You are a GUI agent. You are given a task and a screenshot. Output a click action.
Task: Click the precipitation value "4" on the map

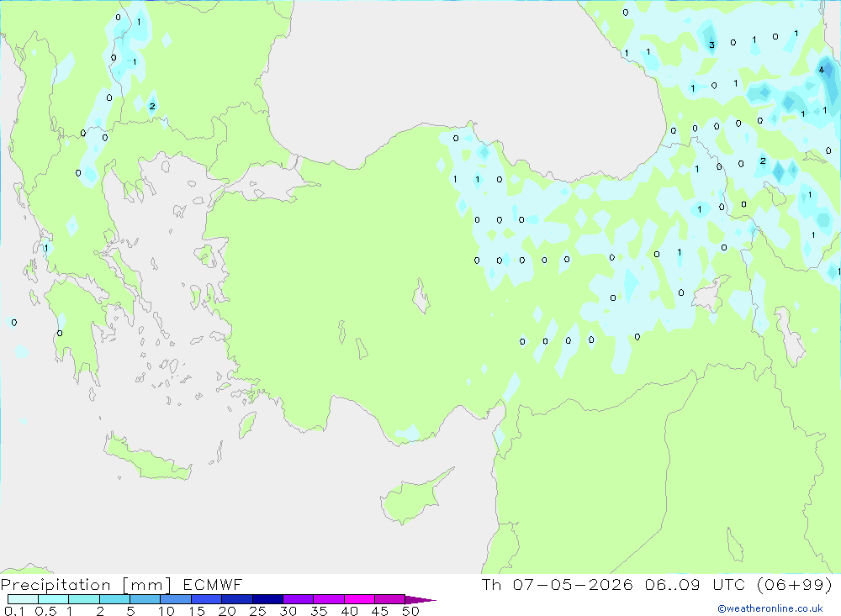(x=821, y=70)
